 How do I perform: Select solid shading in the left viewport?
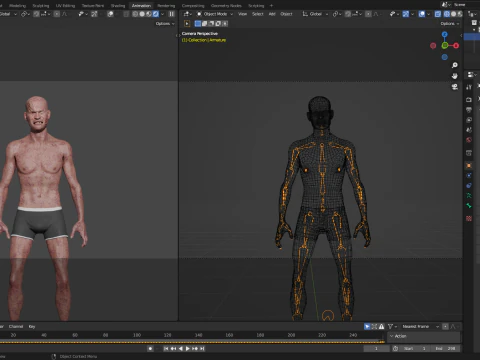point(142,14)
